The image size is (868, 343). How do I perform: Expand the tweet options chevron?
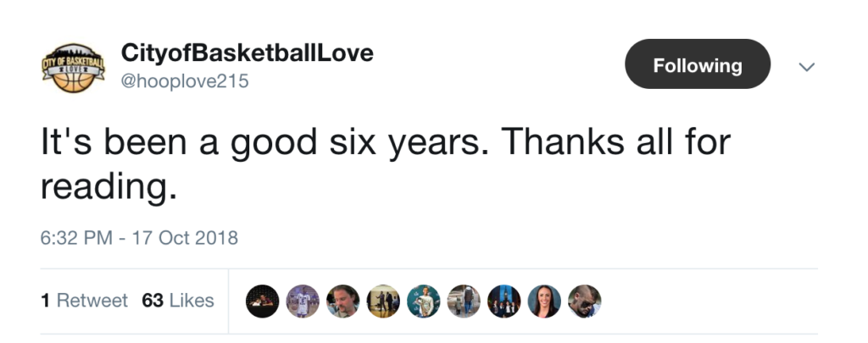click(807, 66)
